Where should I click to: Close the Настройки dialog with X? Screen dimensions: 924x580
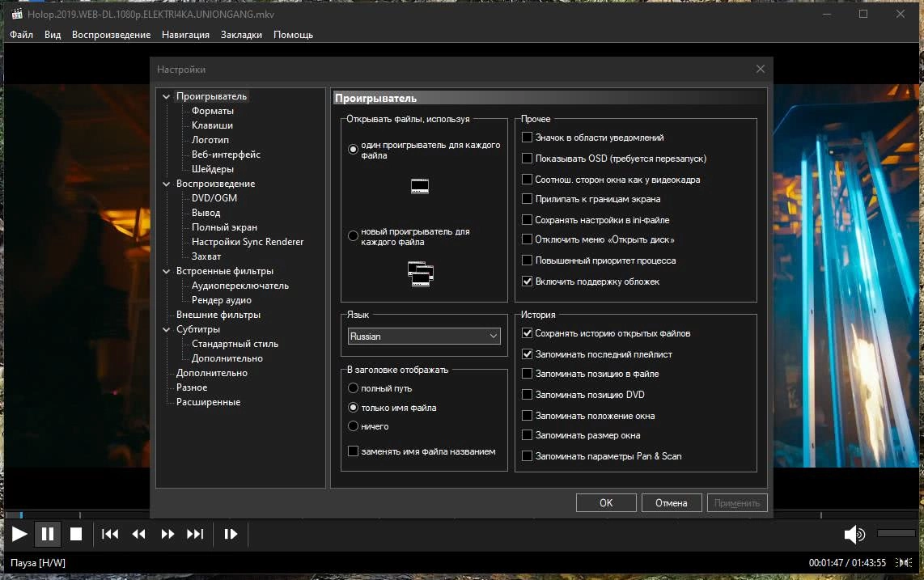[x=761, y=69]
